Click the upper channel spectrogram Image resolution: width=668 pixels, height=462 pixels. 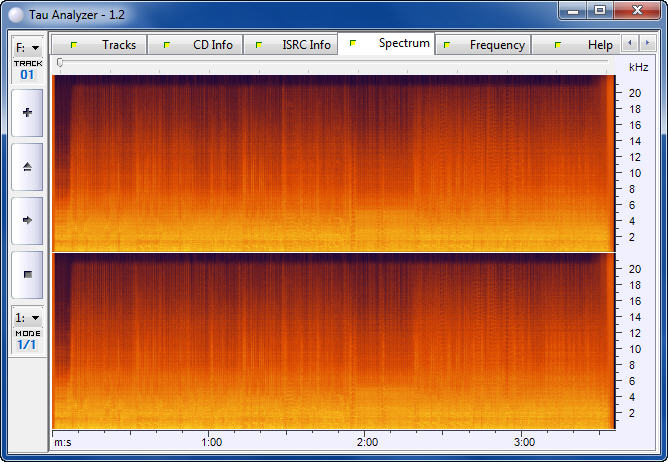(x=332, y=162)
